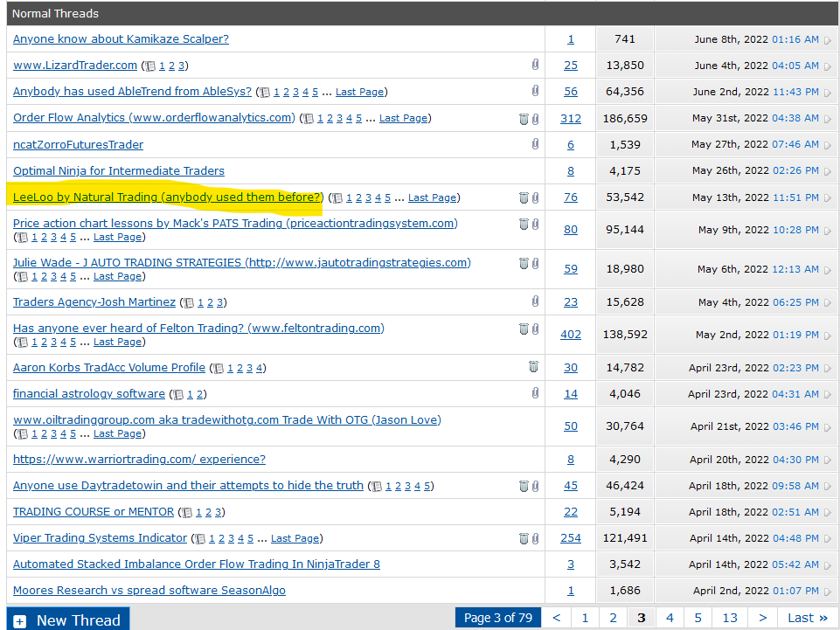Open LeeLoo by Natural Trading thread

pyautogui.click(x=168, y=197)
